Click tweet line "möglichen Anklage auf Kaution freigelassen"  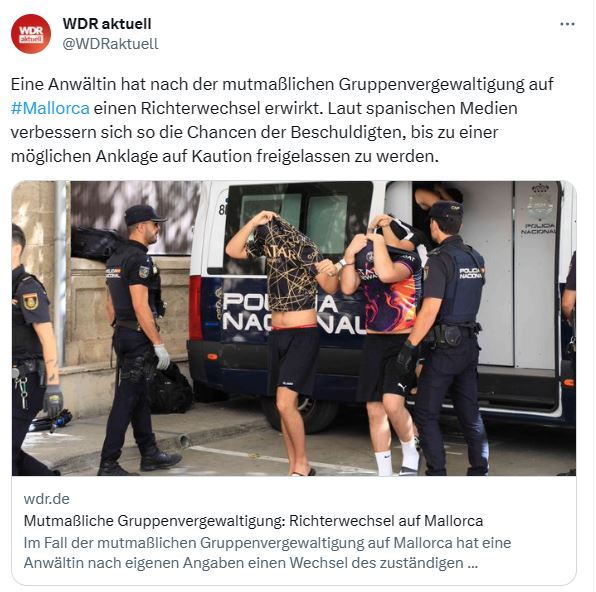[225, 156]
